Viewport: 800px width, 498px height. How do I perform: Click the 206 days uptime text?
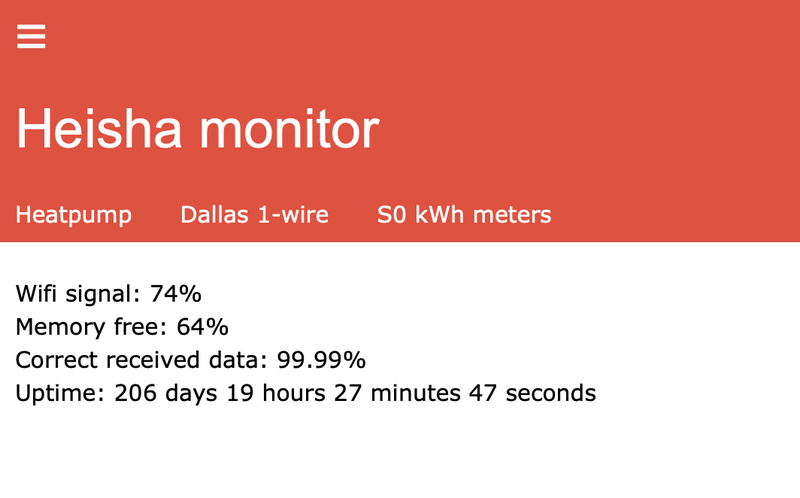pyautogui.click(x=165, y=393)
